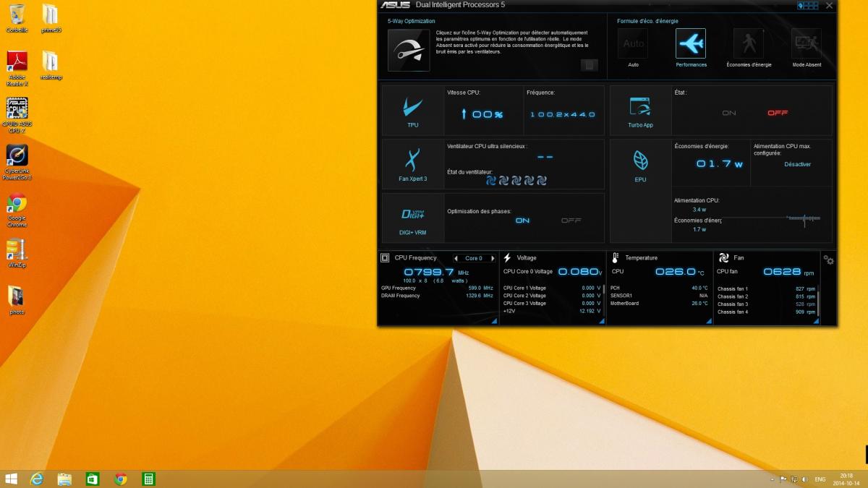868x488 pixels.
Task: Click the MotherBoard temperature row
Action: coord(660,303)
